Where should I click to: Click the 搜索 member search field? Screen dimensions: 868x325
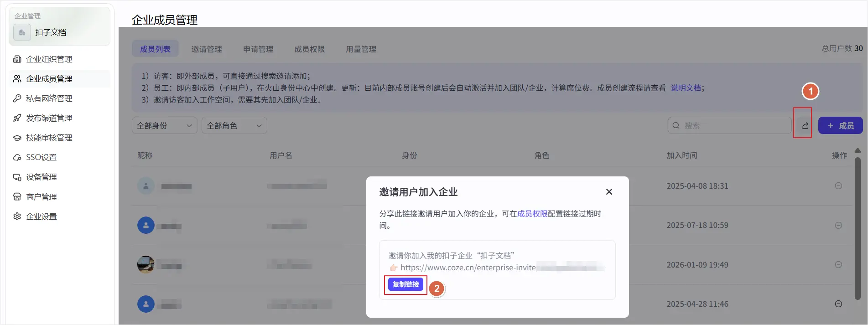click(729, 125)
